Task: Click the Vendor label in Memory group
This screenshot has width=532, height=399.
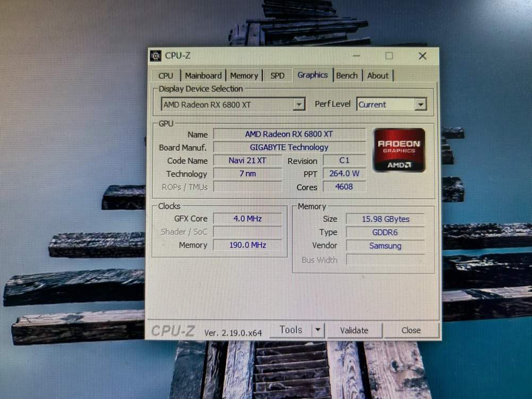Action: pos(324,245)
